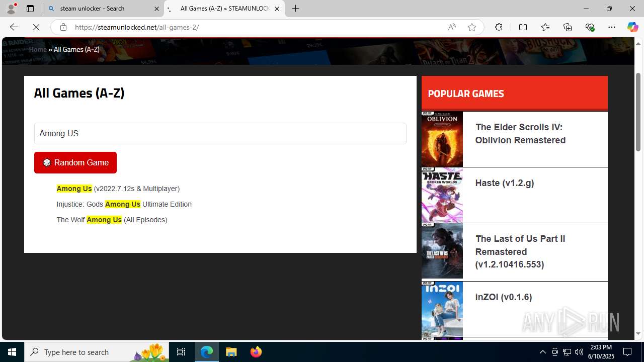Screen dimensions: 644x362
Task: Open the tab actions menu icon
Action: (x=30, y=9)
